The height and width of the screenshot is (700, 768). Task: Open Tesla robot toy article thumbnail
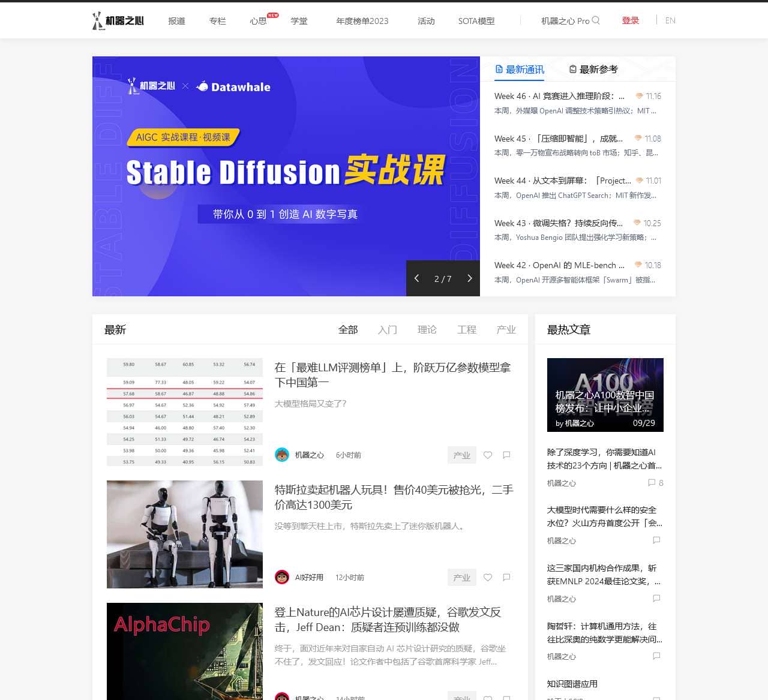coord(185,534)
